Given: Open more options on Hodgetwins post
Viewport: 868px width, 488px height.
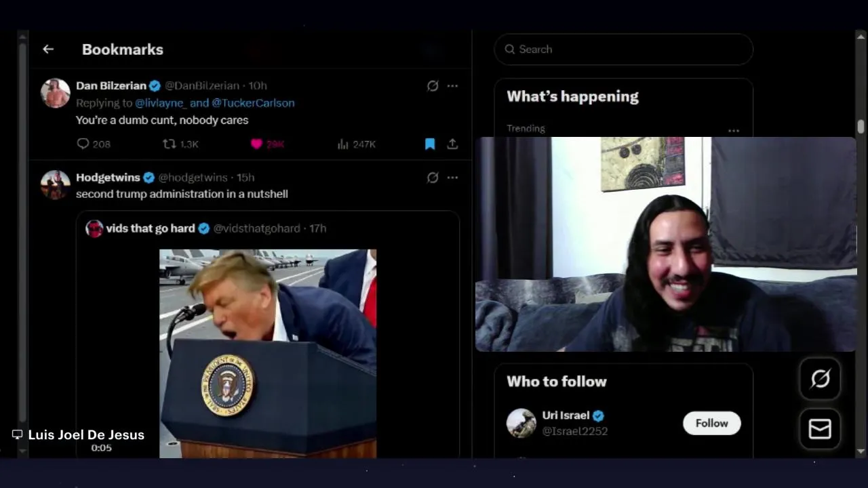Looking at the screenshot, I should click(x=452, y=178).
